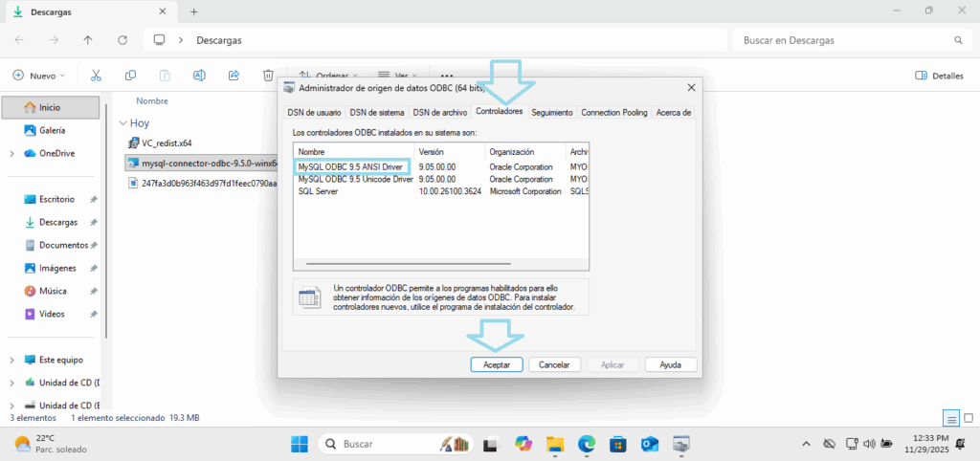Open Escritorio quick access folder
Screen dimensions: 980x461
(x=56, y=199)
